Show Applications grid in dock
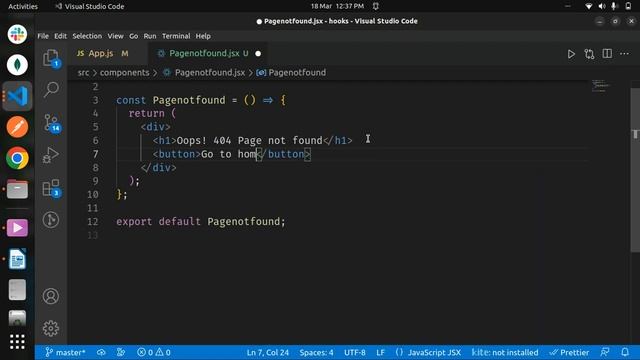The image size is (640, 360). [x=17, y=342]
